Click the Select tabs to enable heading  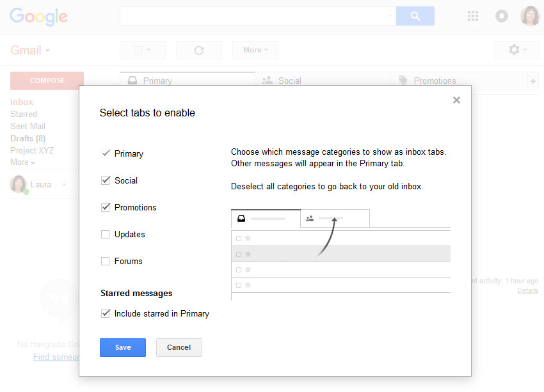(147, 113)
